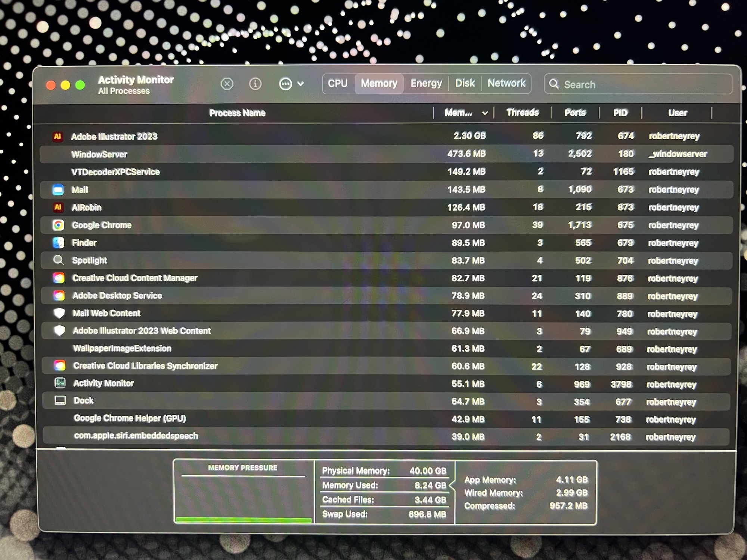Click the Mail app icon
Screen dimensions: 747x560
click(x=58, y=190)
